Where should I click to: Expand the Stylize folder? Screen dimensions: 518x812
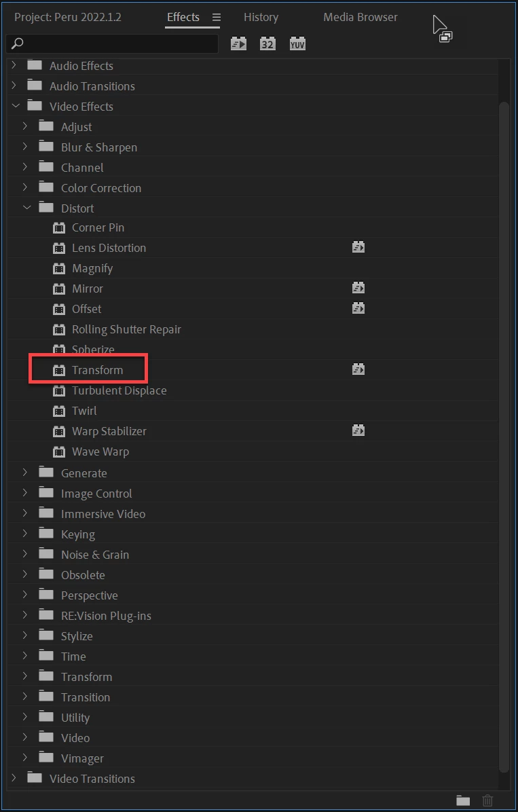(x=25, y=636)
